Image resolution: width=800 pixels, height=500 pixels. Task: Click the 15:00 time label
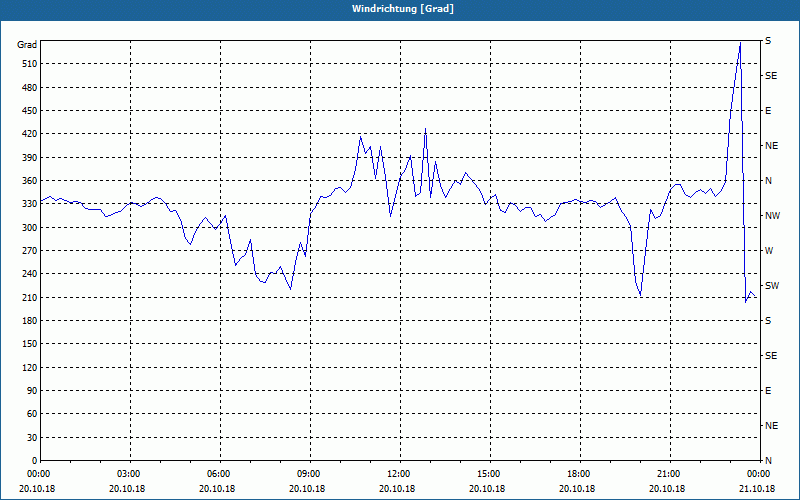point(490,473)
